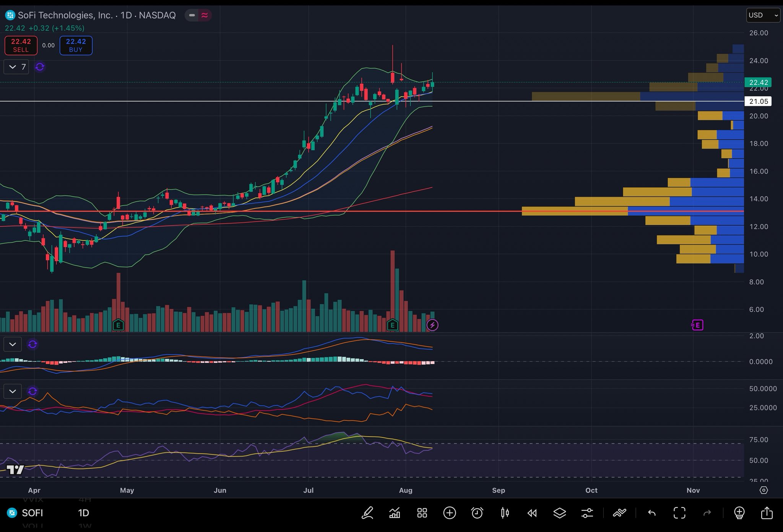Viewport: 783px width, 532px height.
Task: Toggle fullscreen mode icon
Action: tap(679, 513)
